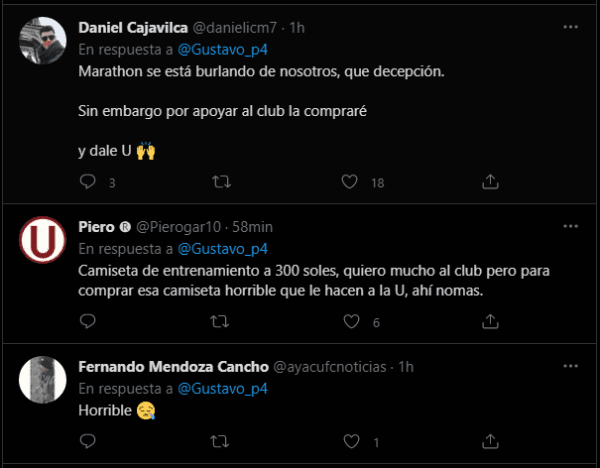Click Piero's U logo avatar
Screen dimensions: 600x468
[44, 241]
